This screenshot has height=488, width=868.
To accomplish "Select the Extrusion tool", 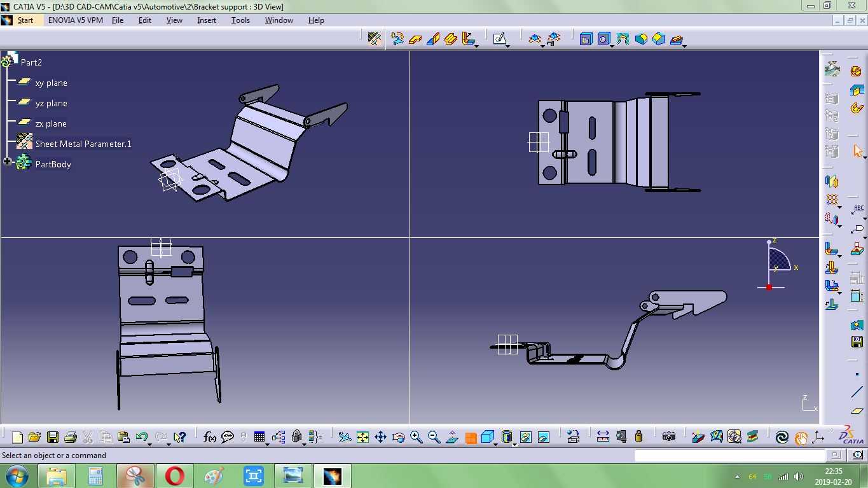I will click(451, 39).
